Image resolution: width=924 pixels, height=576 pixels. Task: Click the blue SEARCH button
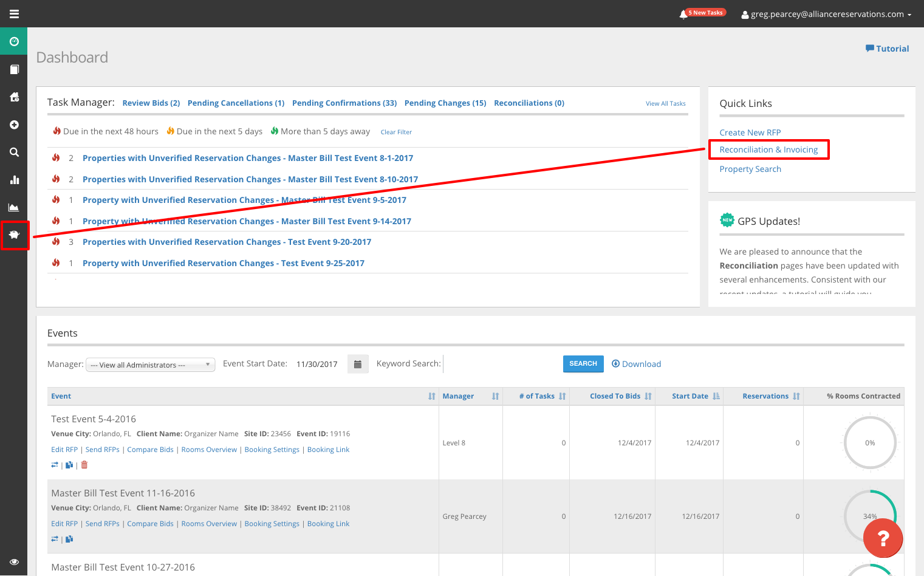pyautogui.click(x=583, y=363)
